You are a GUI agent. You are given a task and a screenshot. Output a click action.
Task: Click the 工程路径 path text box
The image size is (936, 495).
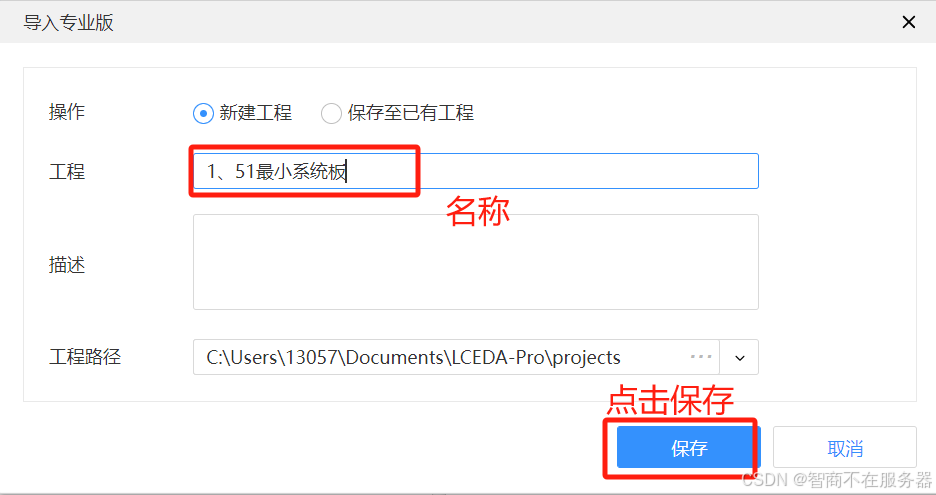456,357
